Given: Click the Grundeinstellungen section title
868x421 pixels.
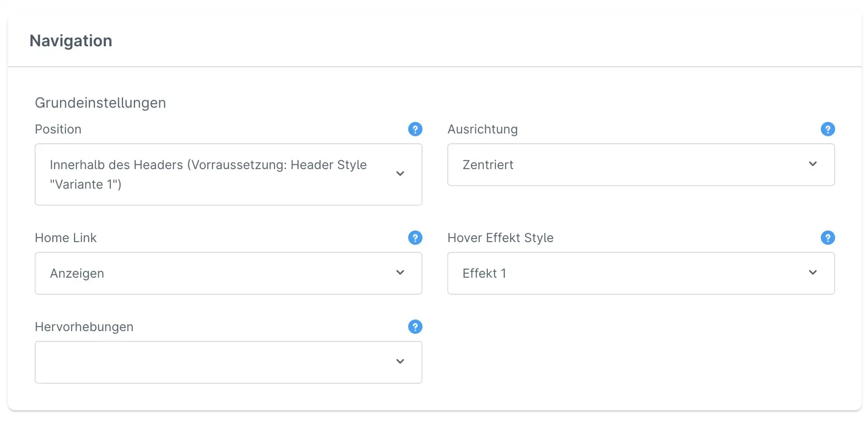Looking at the screenshot, I should point(100,103).
